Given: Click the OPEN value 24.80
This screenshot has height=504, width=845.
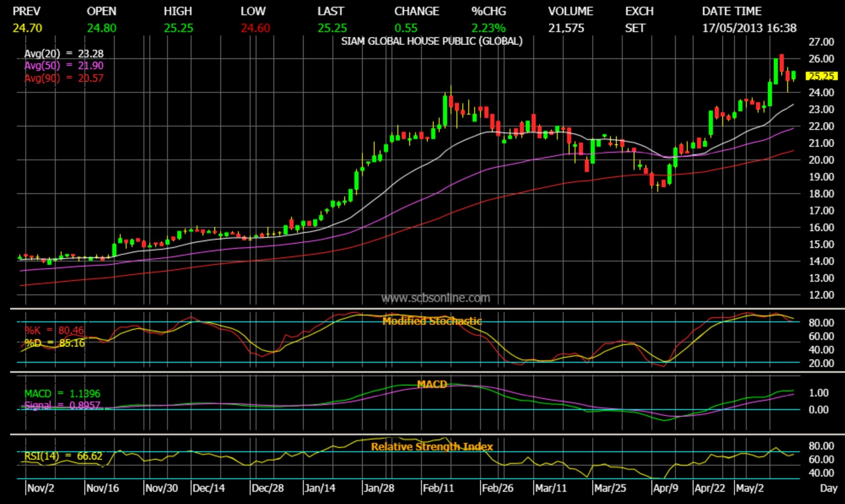Looking at the screenshot, I should [x=102, y=28].
